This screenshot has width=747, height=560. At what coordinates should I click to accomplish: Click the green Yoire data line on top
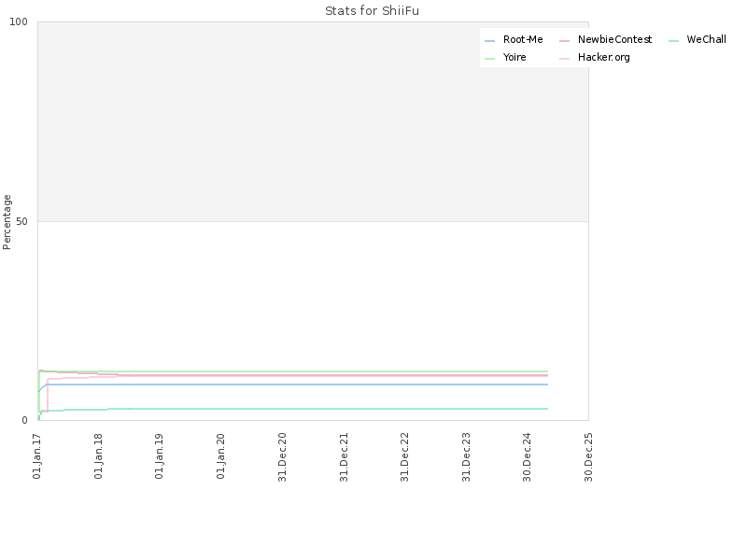(x=295, y=371)
